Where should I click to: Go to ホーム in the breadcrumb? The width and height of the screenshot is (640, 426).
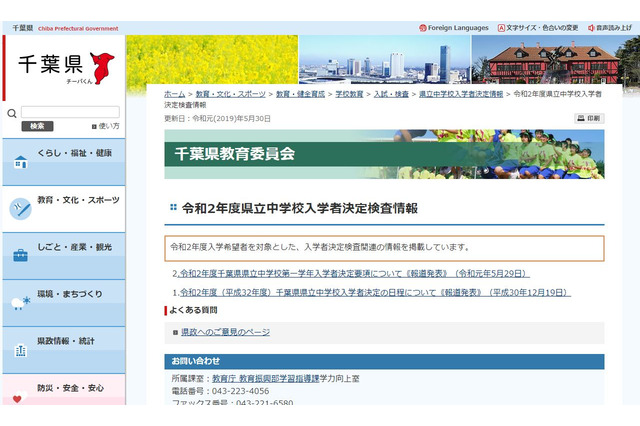point(174,94)
